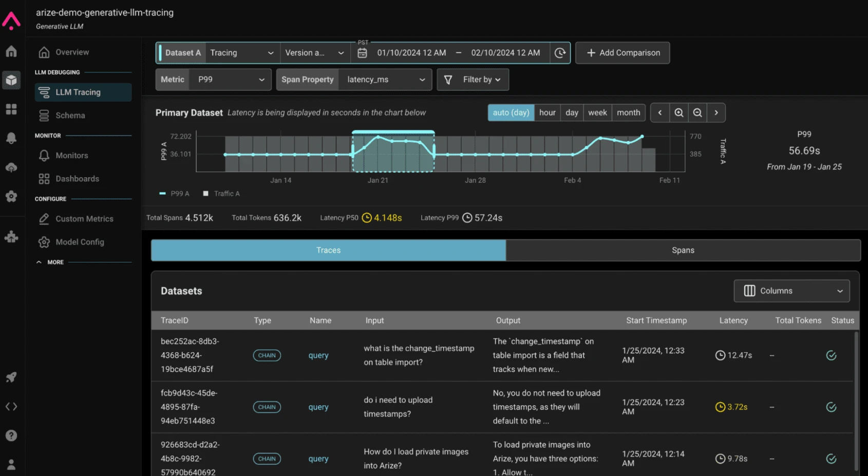Screen dimensions: 868x476
Task: Switch to the Spans tab
Action: coord(683,250)
